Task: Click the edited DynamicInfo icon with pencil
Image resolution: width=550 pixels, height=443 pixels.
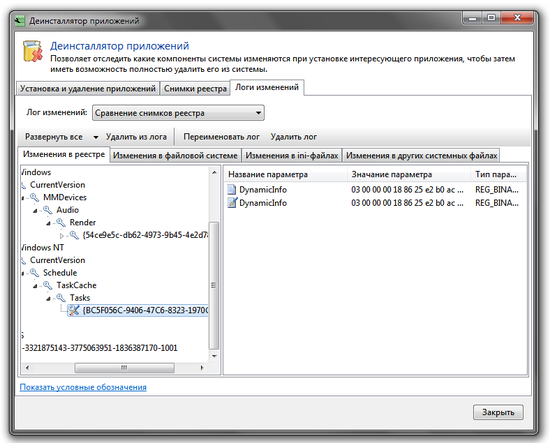Action: [x=232, y=203]
